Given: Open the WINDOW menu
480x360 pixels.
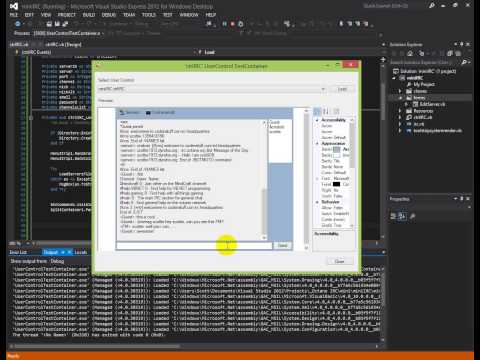Looking at the screenshot, I should click(189, 15).
